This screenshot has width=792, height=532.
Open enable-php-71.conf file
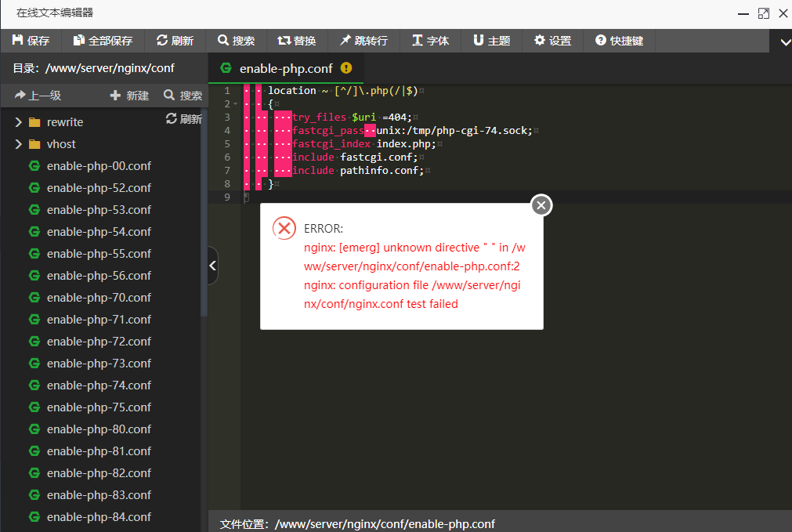(x=99, y=320)
